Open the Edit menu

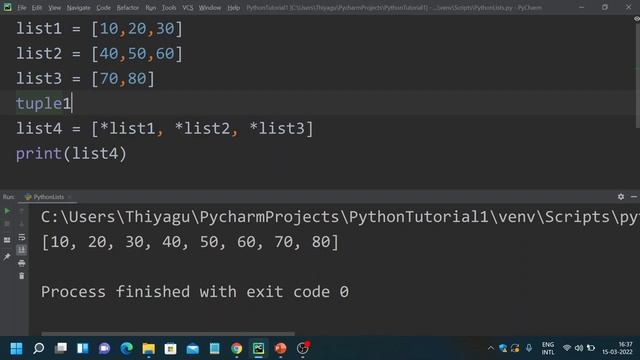pyautogui.click(x=37, y=8)
